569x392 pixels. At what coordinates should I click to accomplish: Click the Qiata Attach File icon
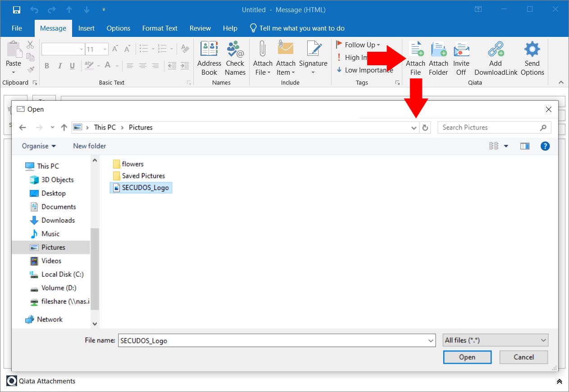415,58
